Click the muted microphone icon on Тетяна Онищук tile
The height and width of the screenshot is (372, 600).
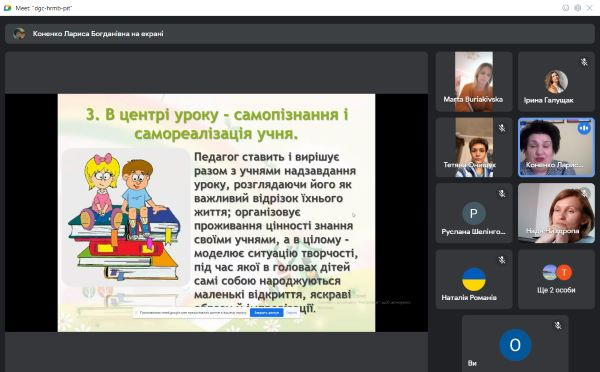pyautogui.click(x=502, y=128)
